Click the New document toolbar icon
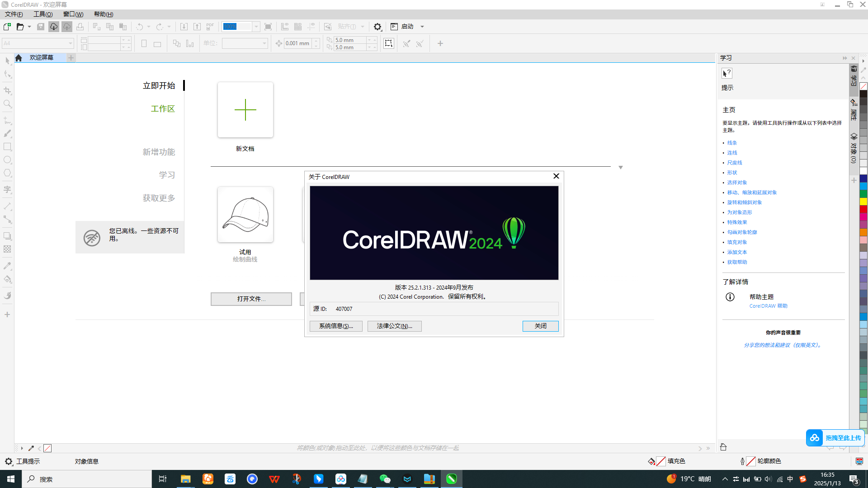Image resolution: width=868 pixels, height=488 pixels. pyautogui.click(x=7, y=27)
